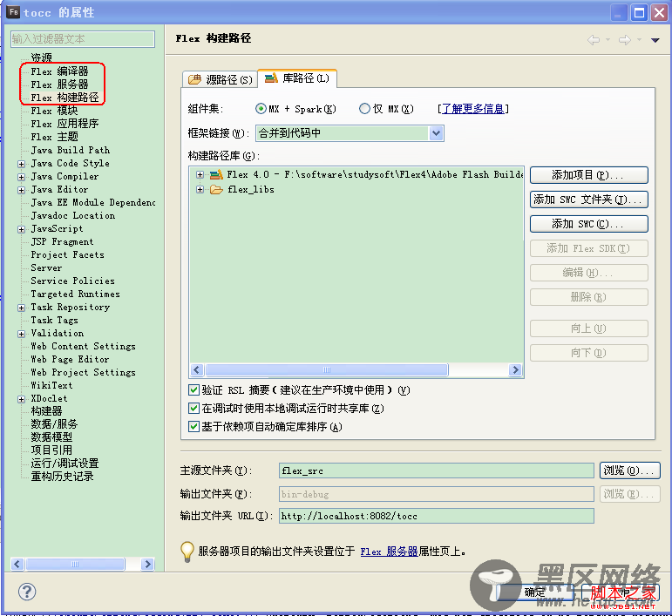The height and width of the screenshot is (616, 672).
Task: Click 添加项目 button
Action: pos(589,175)
